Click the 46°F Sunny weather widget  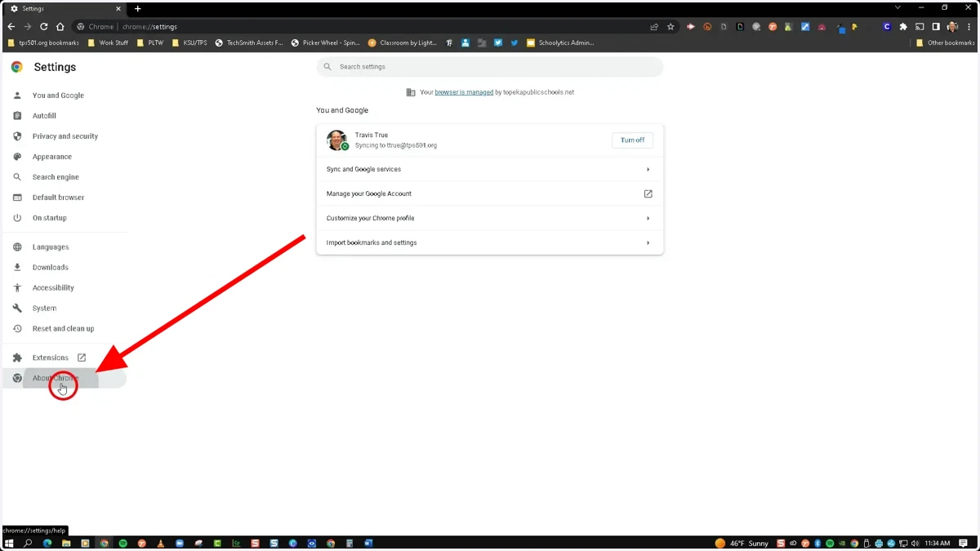pos(742,544)
